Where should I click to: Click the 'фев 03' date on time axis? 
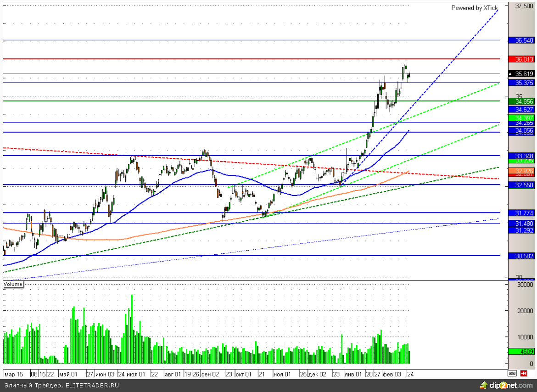pos(392,374)
